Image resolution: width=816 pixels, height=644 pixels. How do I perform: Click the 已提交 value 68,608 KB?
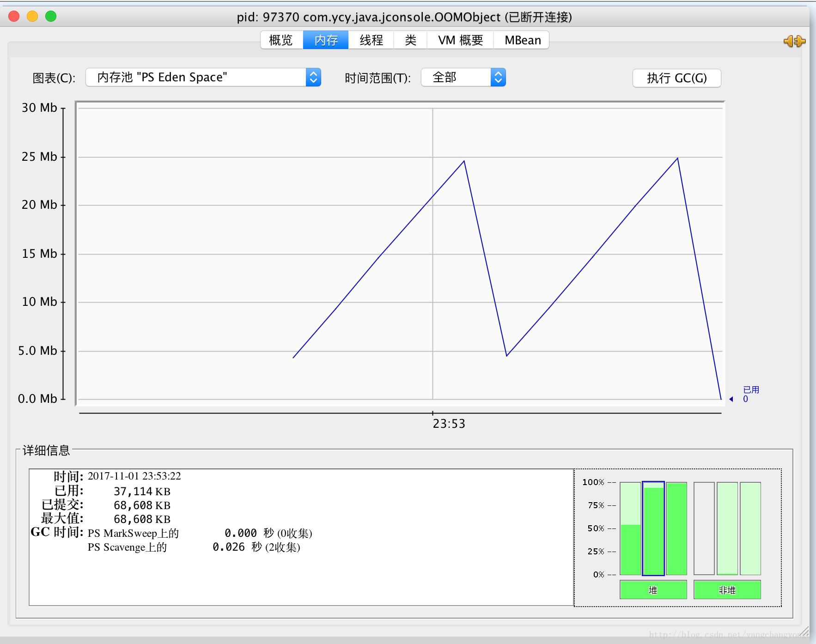tap(142, 505)
